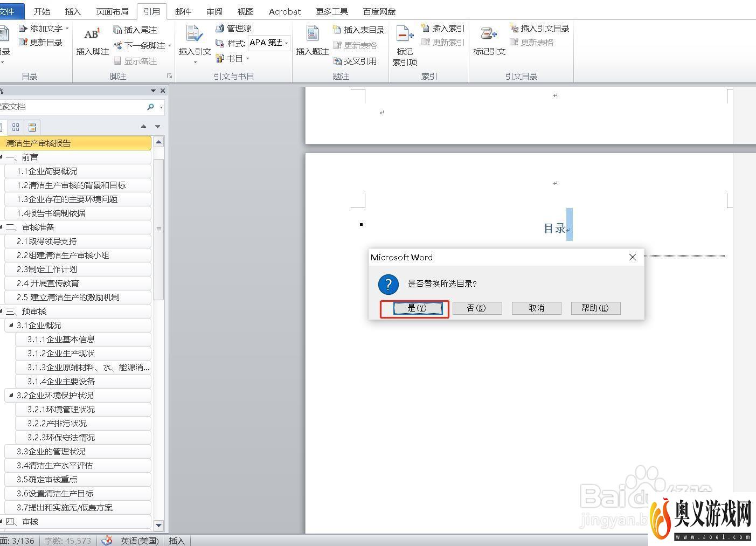
Task: Click the navigation pane search document field
Action: [x=71, y=107]
